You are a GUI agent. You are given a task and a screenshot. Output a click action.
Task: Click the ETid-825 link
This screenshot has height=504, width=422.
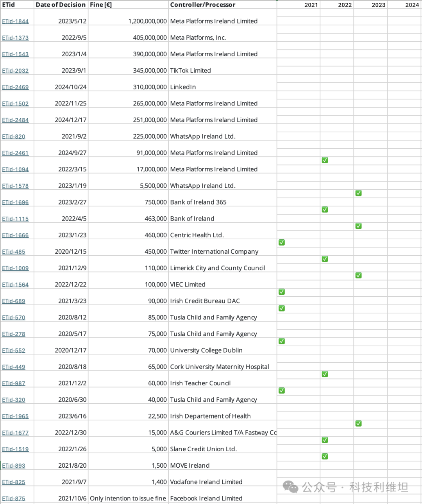(14, 482)
